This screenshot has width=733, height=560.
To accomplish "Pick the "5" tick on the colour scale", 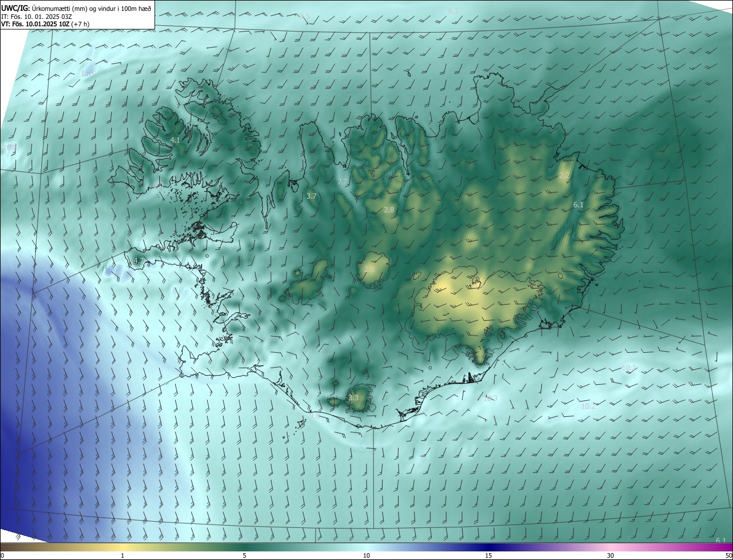I will click(x=245, y=556).
